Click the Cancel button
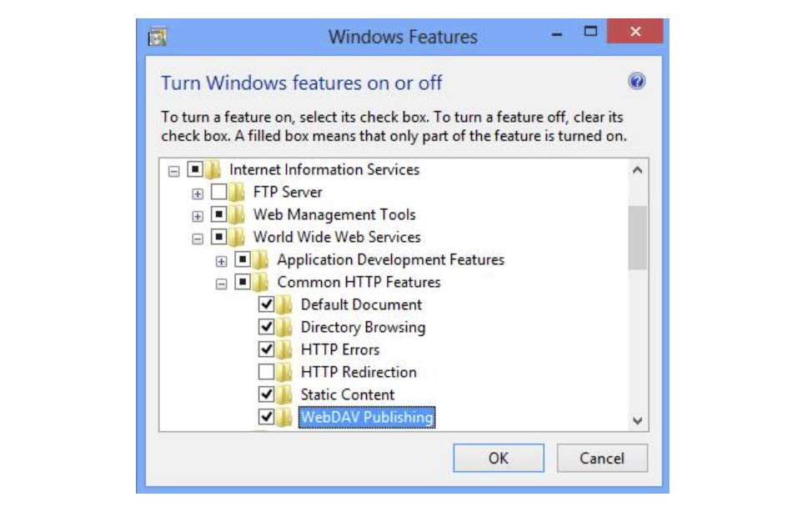This screenshot has width=812, height=507. [601, 459]
